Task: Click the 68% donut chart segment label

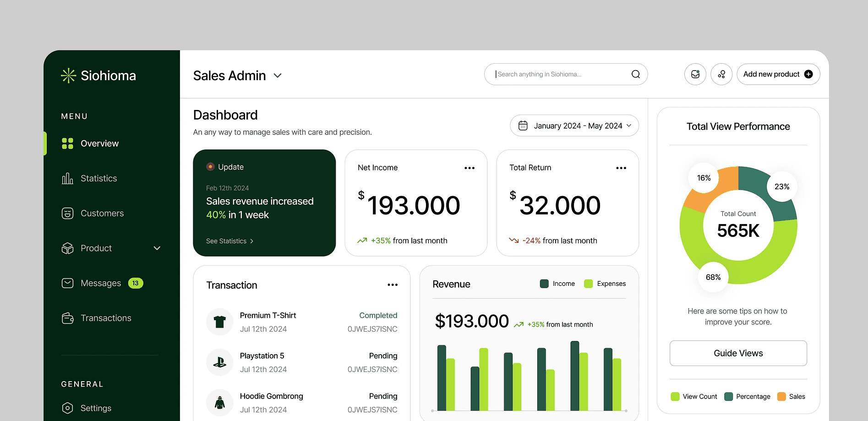Action: 713,277
